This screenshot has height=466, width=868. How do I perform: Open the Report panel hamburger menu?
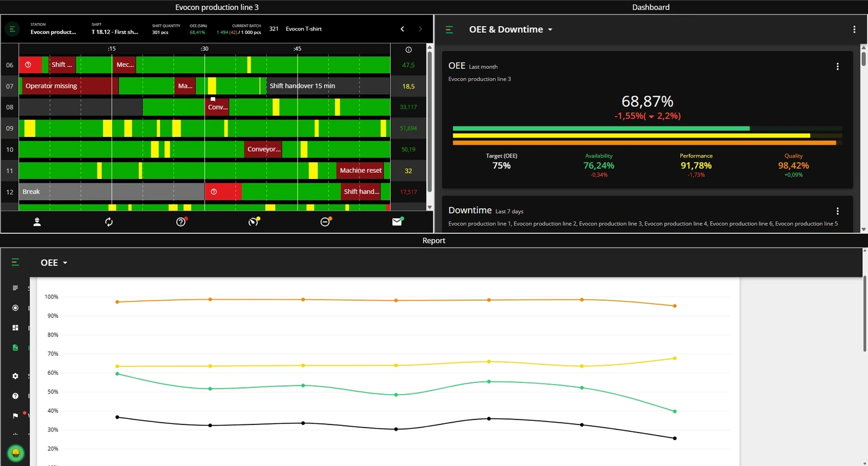point(15,263)
